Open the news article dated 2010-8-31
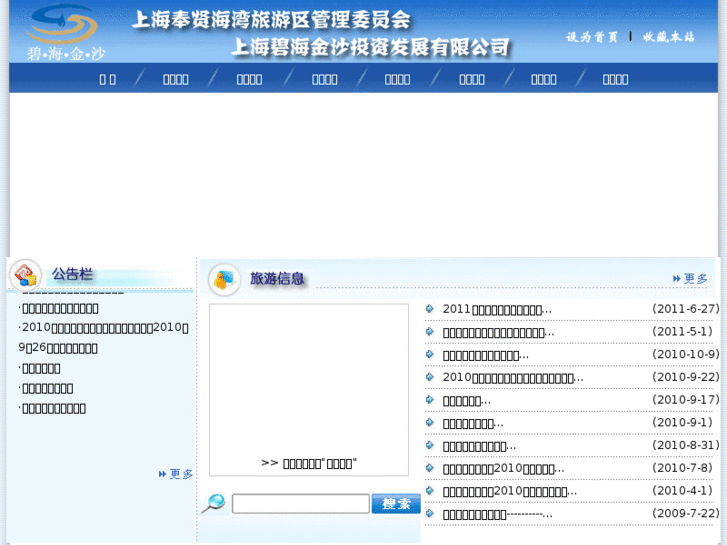 [479, 446]
